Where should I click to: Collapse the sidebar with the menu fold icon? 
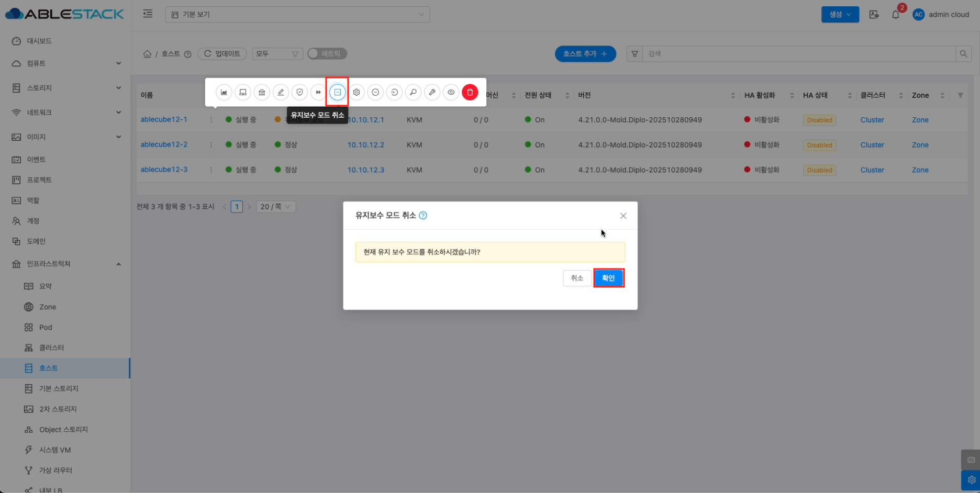(x=148, y=14)
